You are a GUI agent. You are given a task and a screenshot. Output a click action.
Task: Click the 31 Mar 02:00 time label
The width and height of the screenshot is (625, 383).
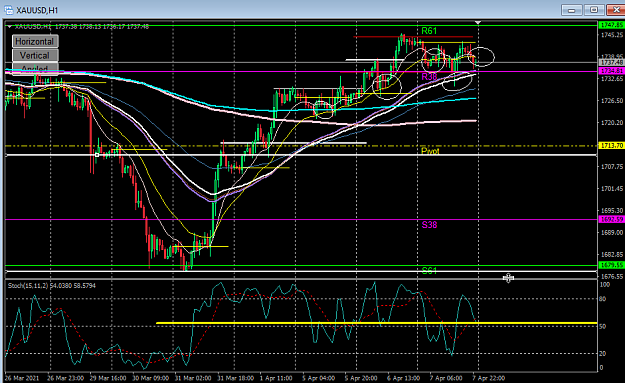193,378
